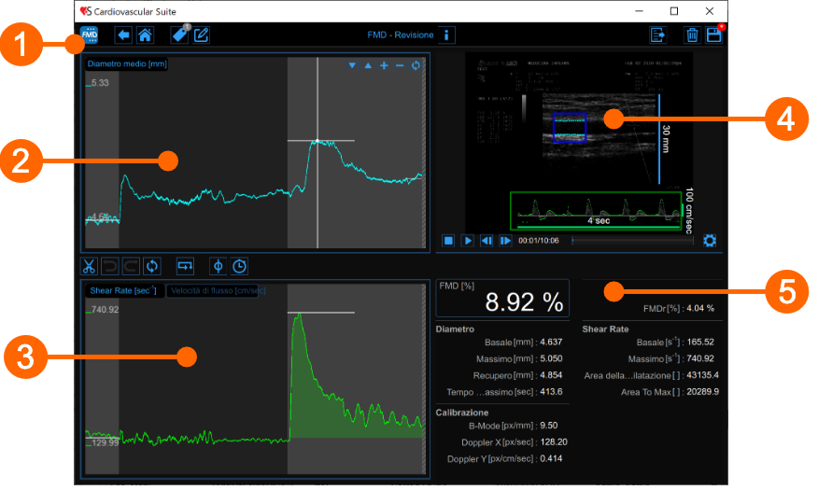Switch to the Shear Rate tab
The height and width of the screenshot is (504, 832).
pos(121,290)
